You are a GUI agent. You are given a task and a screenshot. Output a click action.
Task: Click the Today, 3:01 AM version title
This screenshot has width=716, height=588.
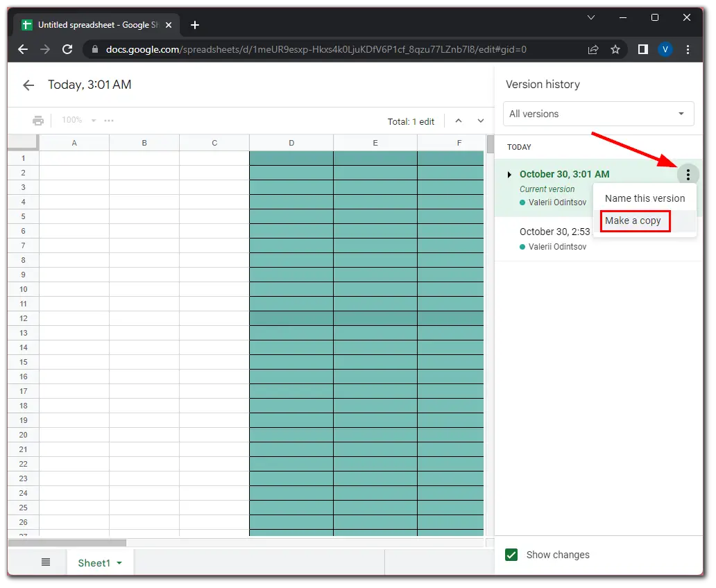[89, 85]
